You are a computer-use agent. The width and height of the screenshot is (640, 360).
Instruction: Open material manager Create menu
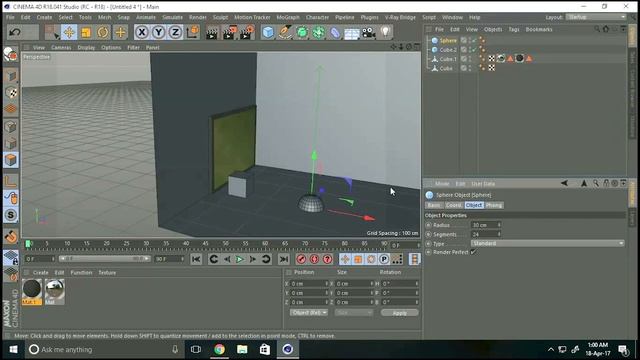pyautogui.click(x=40, y=273)
